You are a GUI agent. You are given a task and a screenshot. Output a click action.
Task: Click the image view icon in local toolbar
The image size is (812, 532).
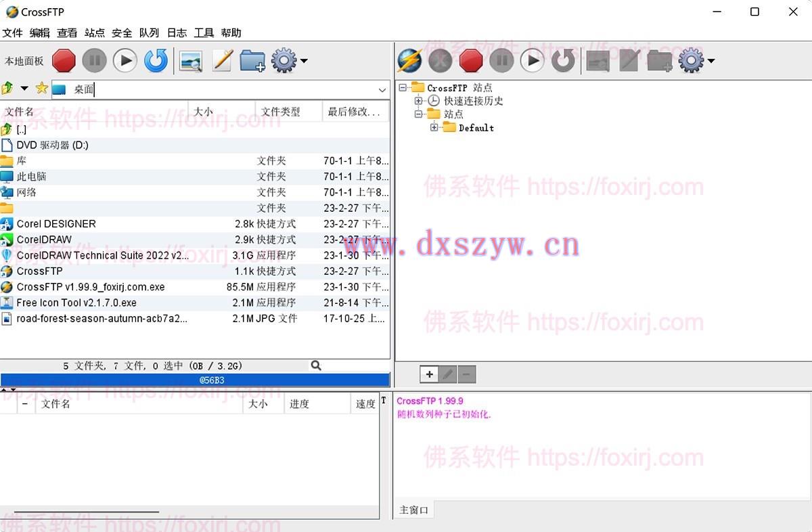point(191,61)
